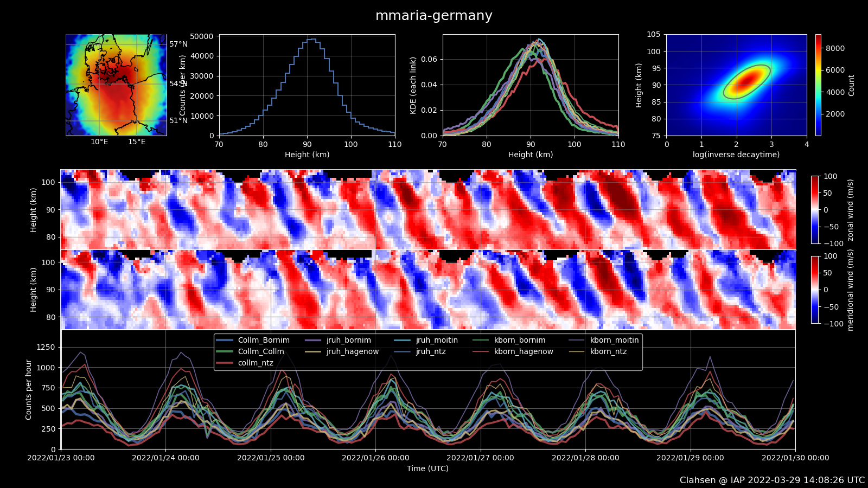Select the Collm_Bornim legend entry
Image resolution: width=868 pixels, height=488 pixels.
pyautogui.click(x=253, y=341)
